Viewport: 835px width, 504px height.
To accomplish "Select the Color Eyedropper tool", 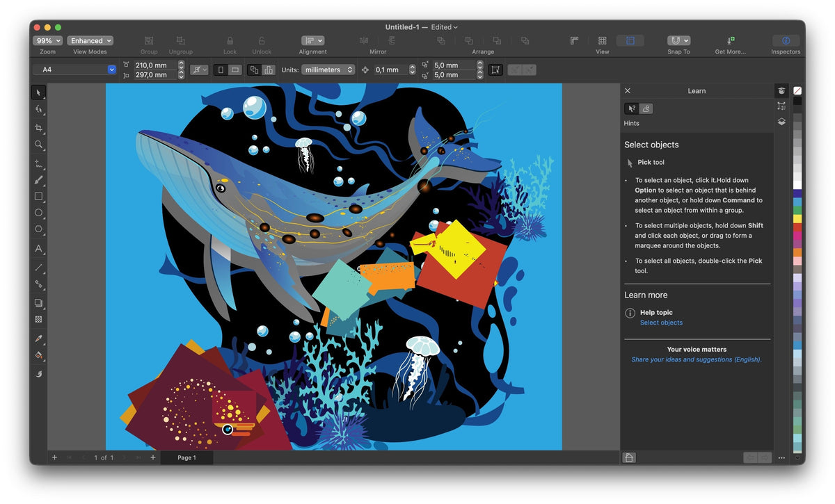I will pos(38,339).
